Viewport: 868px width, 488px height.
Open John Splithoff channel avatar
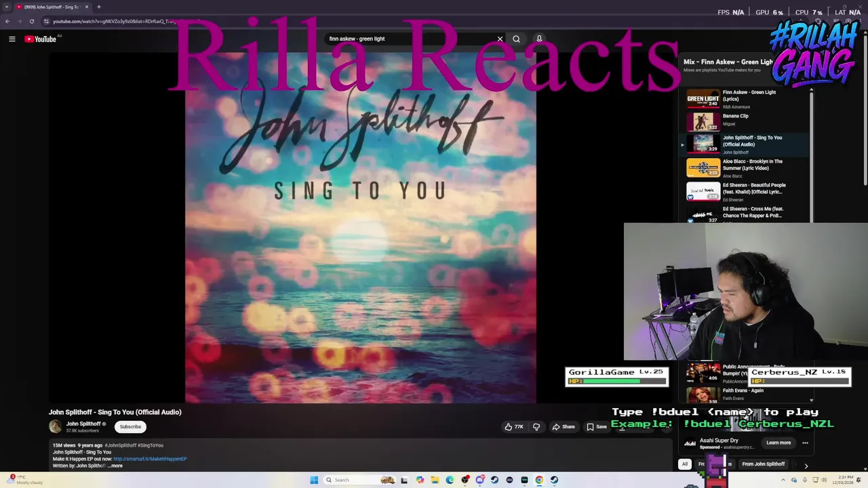click(x=55, y=426)
